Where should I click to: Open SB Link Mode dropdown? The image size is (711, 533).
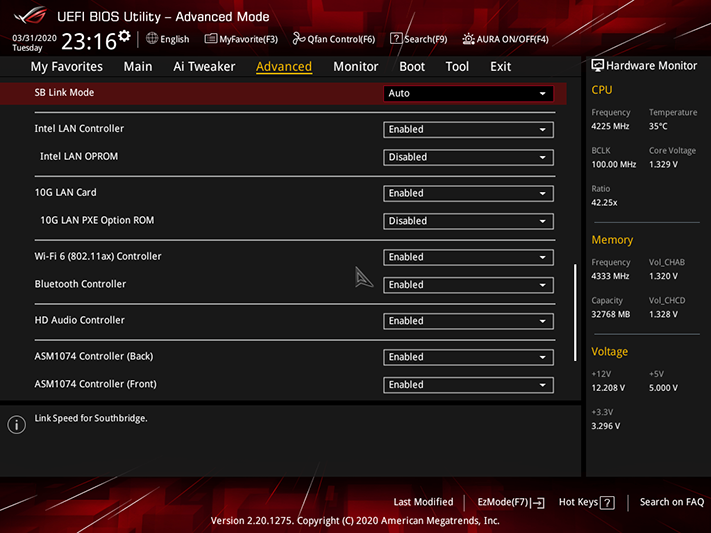click(468, 93)
